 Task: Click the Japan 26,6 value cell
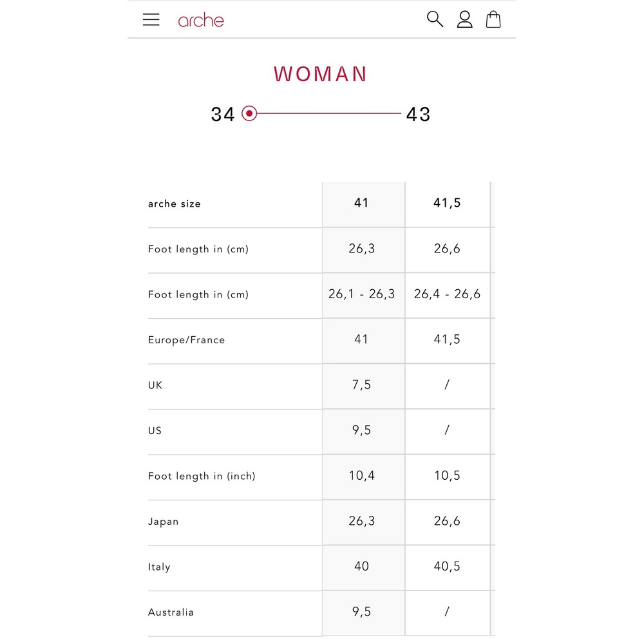click(448, 522)
